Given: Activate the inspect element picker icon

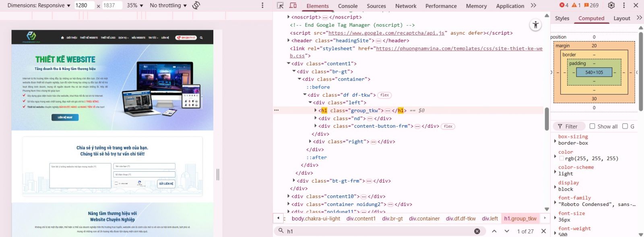Looking at the screenshot, I should click(x=280, y=6).
